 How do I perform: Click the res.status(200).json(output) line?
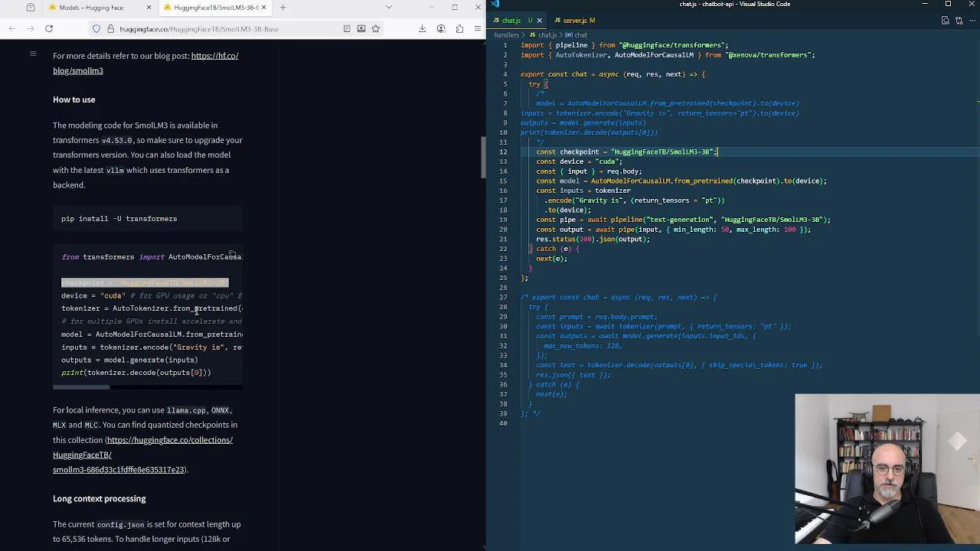point(593,239)
